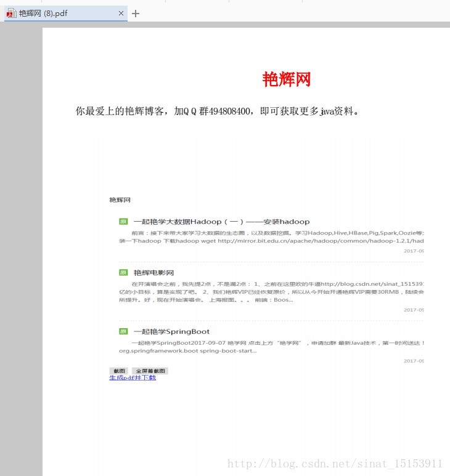Click the red 艳辉网 heading
This screenshot has height=476, width=450.
[x=287, y=79]
